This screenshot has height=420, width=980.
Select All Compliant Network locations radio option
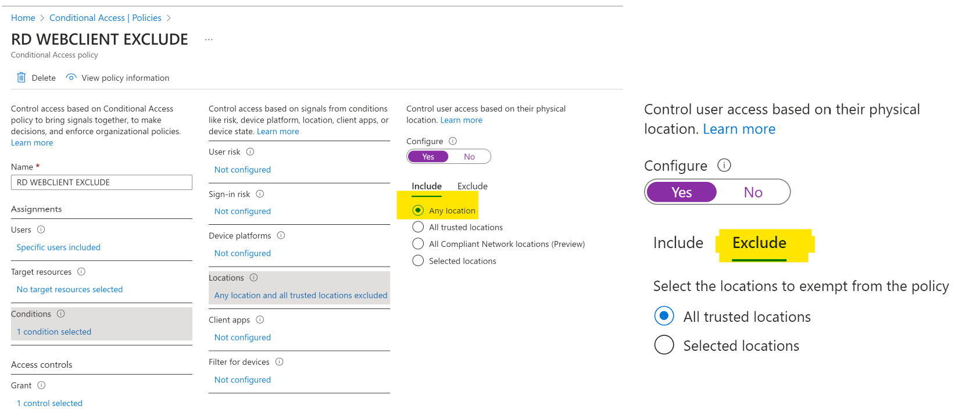(418, 244)
